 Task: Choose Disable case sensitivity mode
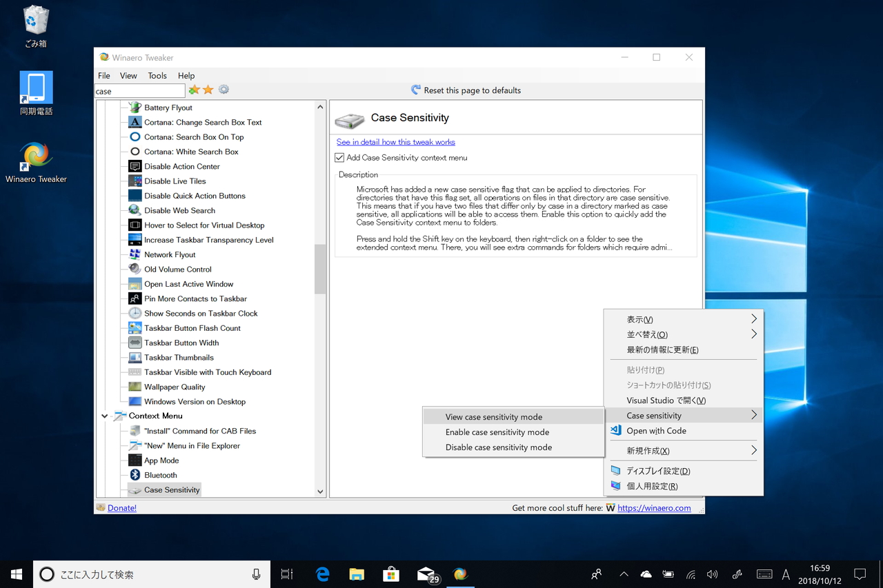click(x=513, y=447)
